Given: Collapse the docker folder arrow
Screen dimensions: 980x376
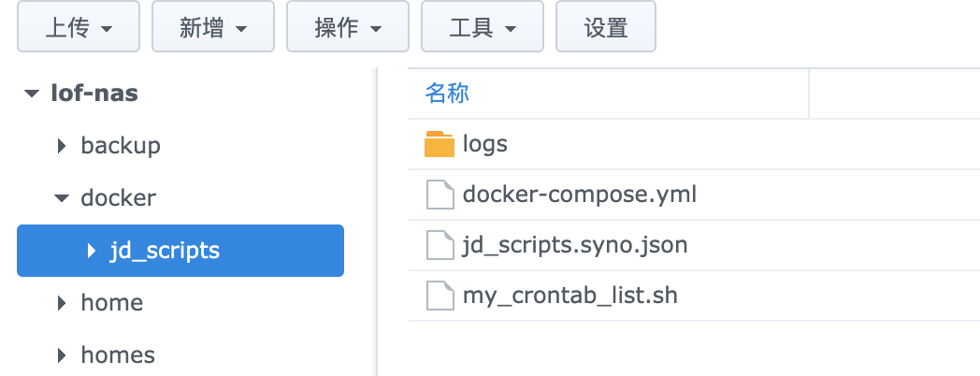Looking at the screenshot, I should point(62,198).
